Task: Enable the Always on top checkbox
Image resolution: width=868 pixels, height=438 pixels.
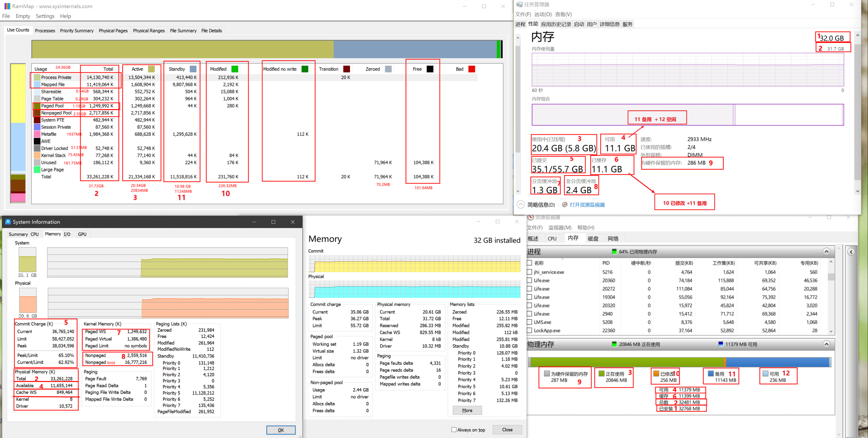Action: pos(454,430)
